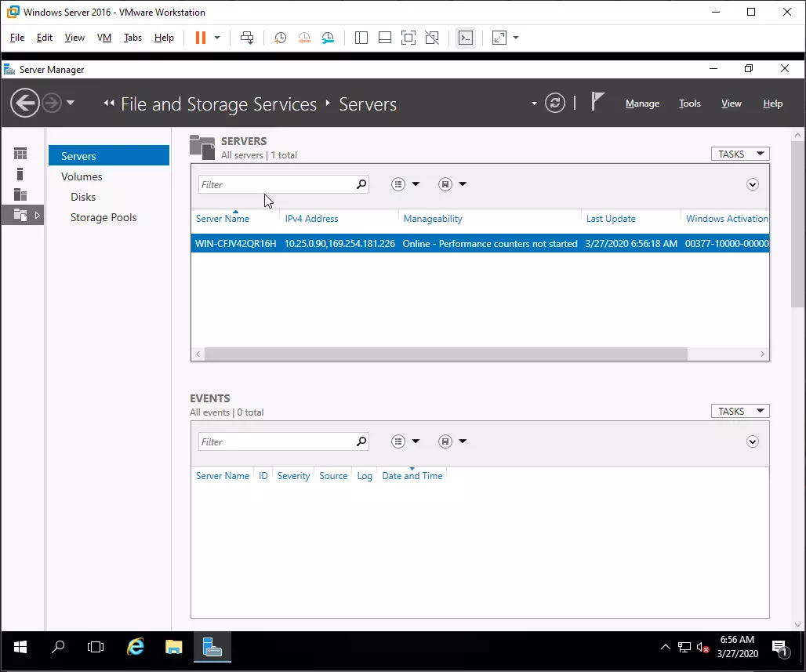The height and width of the screenshot is (672, 806).
Task: Open File Explorer from the taskbar
Action: tap(174, 647)
